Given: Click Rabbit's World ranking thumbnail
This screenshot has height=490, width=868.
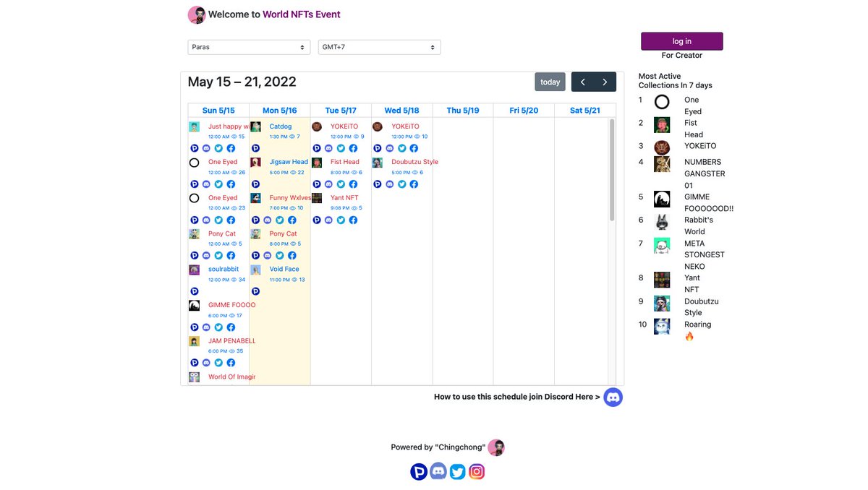Looking at the screenshot, I should pos(662,222).
